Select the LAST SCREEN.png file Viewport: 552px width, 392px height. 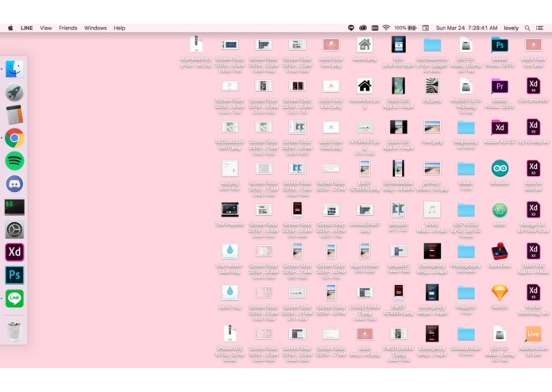(x=365, y=168)
